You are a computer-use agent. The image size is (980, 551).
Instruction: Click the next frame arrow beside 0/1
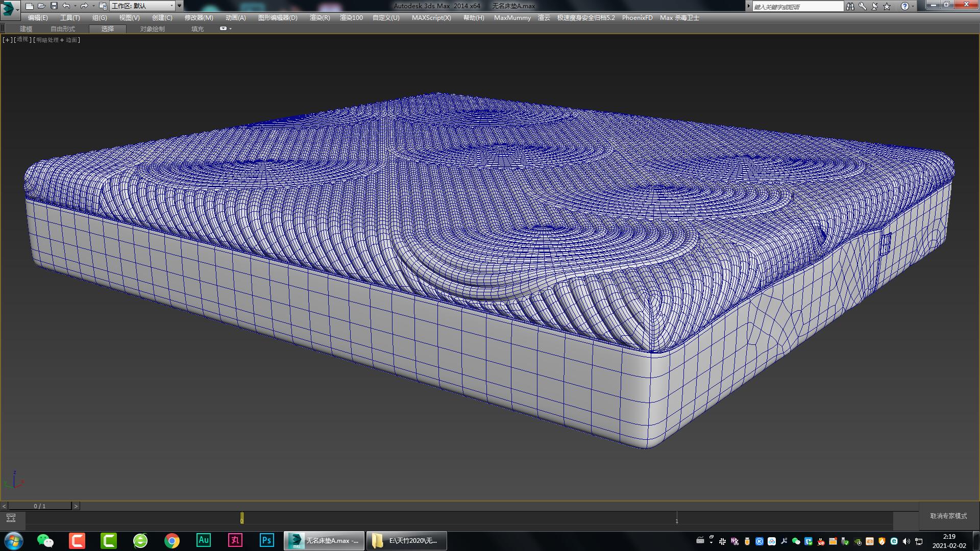pos(76,506)
